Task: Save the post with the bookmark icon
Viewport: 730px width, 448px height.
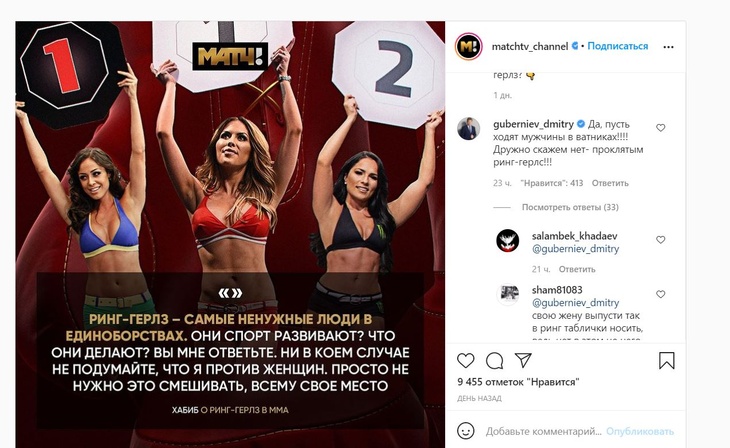Action: [667, 361]
